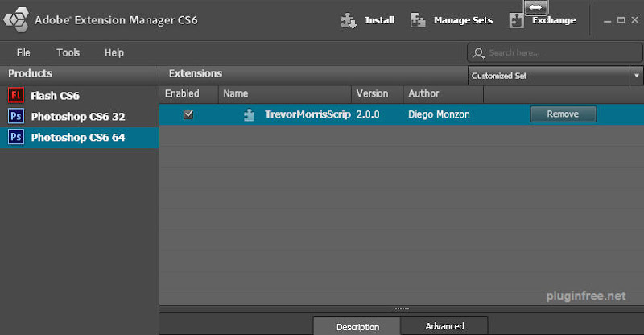Viewport: 644px width, 335px height.
Task: Switch to the Advanced tab
Action: (444, 326)
